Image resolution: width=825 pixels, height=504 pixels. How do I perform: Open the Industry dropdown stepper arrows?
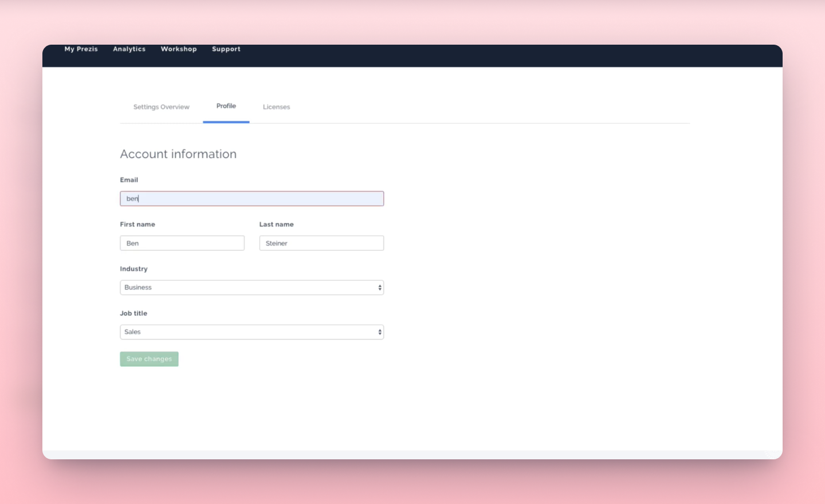[380, 287]
